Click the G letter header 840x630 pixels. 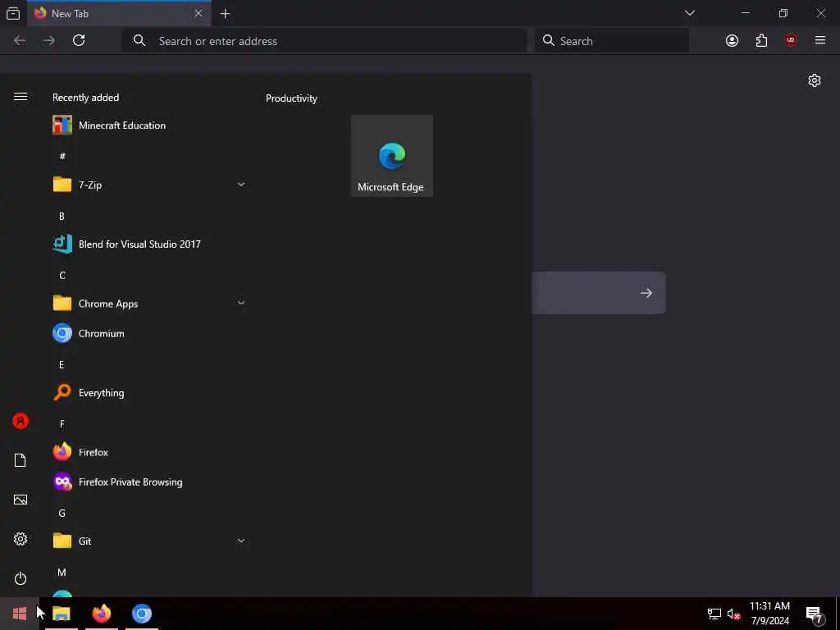pos(62,514)
